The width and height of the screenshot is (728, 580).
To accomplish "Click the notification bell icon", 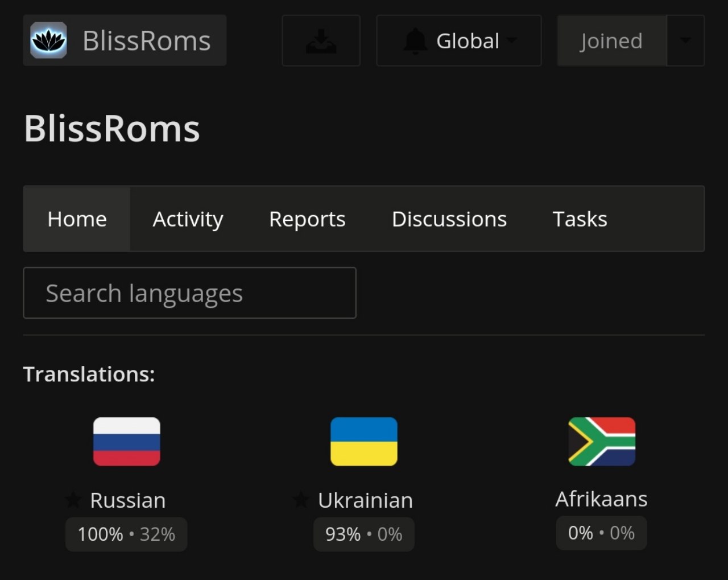I will (415, 41).
